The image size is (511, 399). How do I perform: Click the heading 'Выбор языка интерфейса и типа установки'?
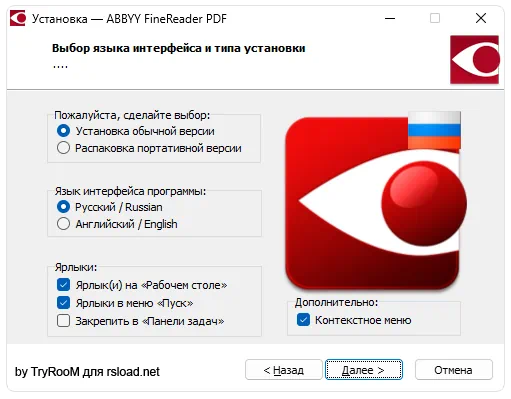[179, 48]
